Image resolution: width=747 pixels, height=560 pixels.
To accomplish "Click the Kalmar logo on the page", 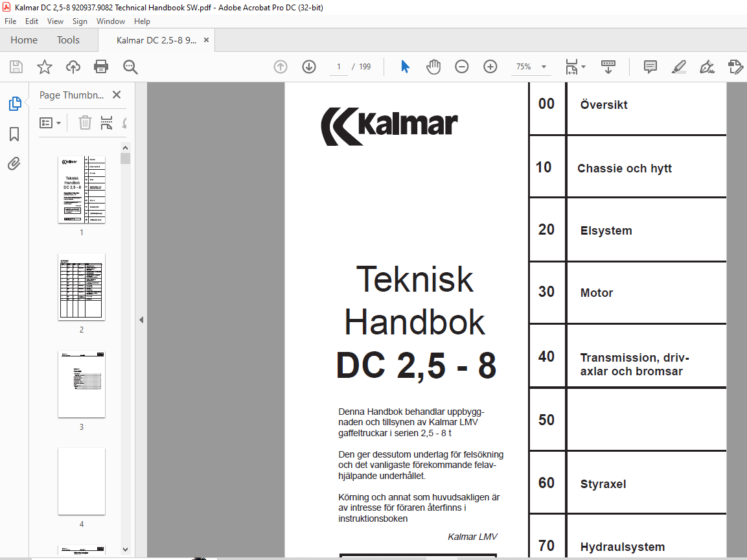I will tap(389, 126).
